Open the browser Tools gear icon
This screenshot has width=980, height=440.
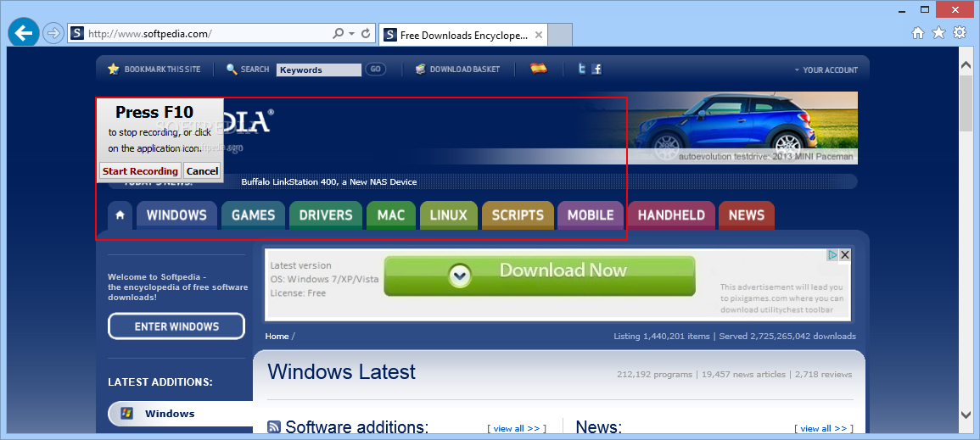(960, 33)
